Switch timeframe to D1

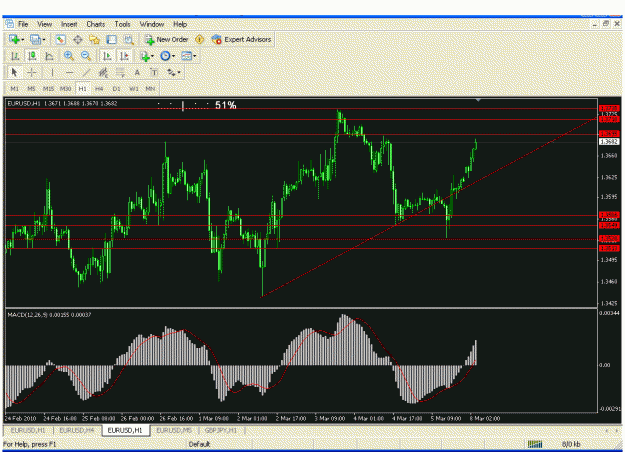point(116,88)
